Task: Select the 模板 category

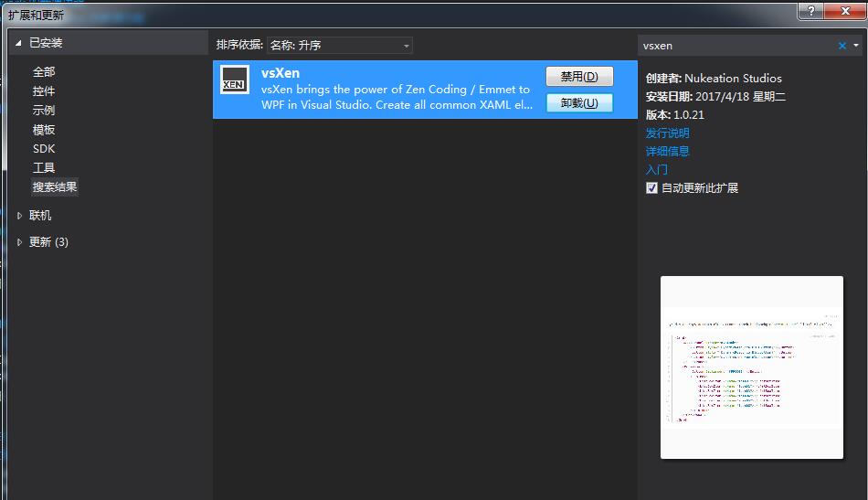Action: [44, 130]
